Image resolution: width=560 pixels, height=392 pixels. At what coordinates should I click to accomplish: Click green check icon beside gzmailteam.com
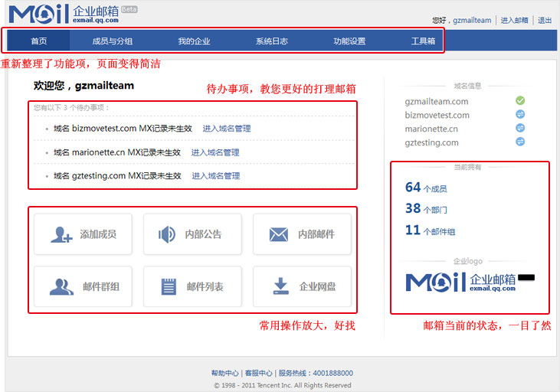[520, 101]
